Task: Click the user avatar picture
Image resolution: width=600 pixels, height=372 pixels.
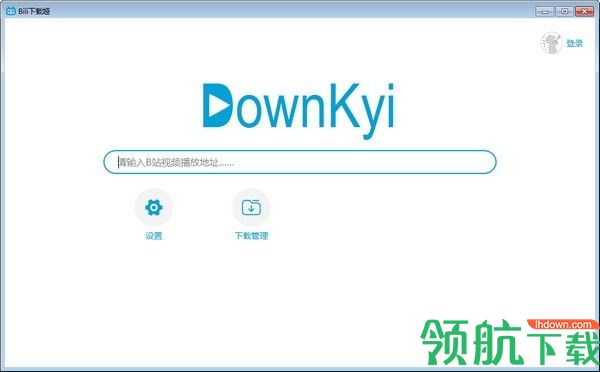Action: point(551,43)
